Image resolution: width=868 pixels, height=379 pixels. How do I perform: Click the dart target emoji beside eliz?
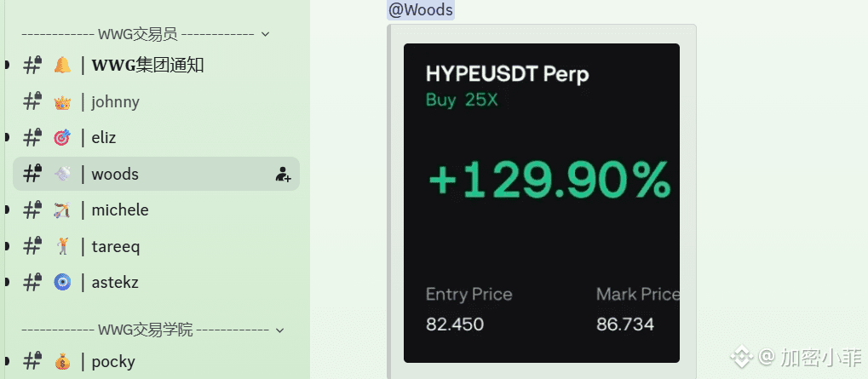(62, 138)
